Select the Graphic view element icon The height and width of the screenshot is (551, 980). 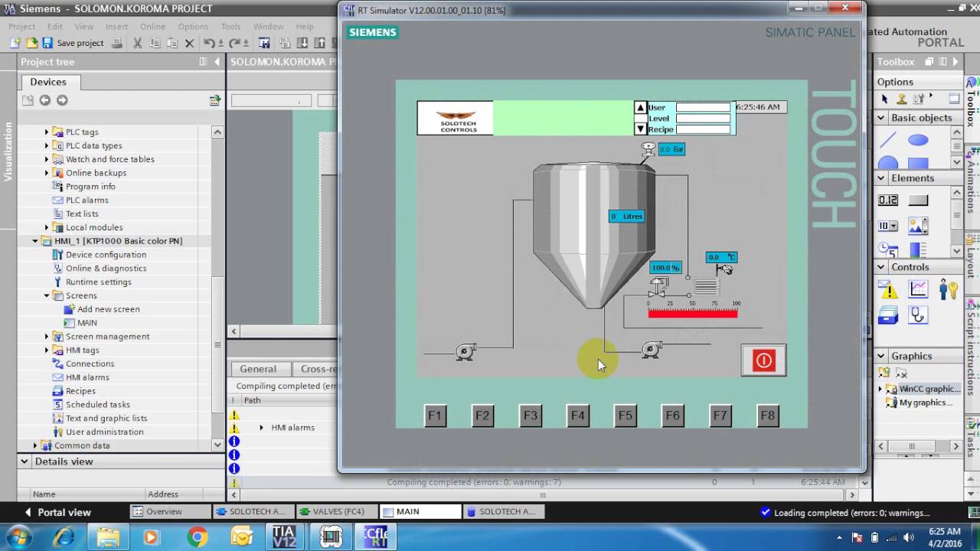[918, 226]
